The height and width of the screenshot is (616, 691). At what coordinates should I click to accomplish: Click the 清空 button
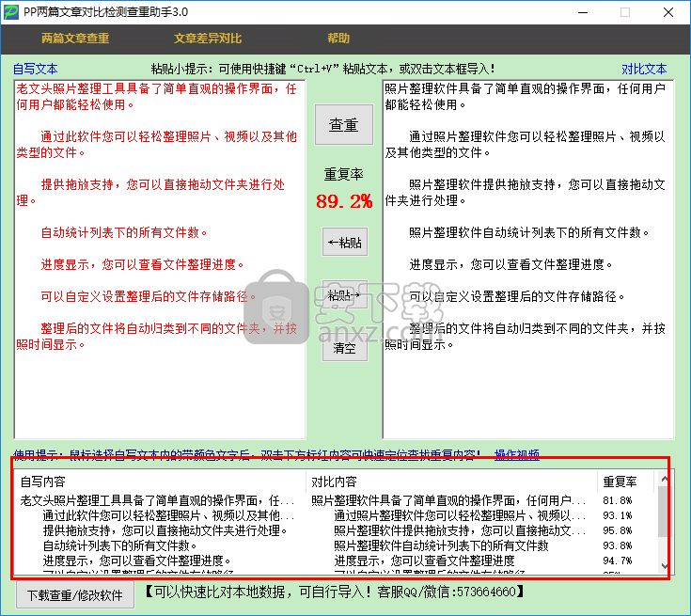(x=345, y=348)
